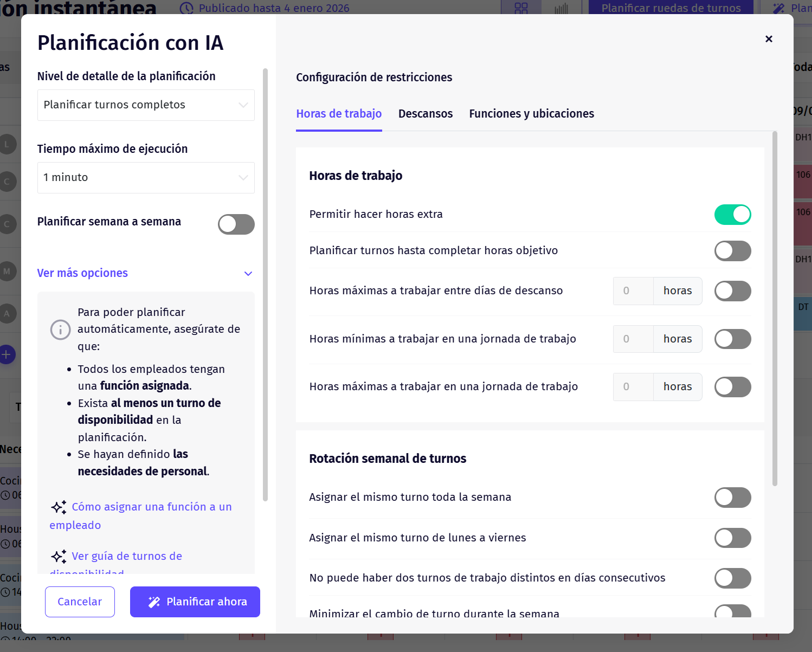Click the magic wand icon on 'Planificar ahora'
The width and height of the screenshot is (812, 652).
click(154, 602)
